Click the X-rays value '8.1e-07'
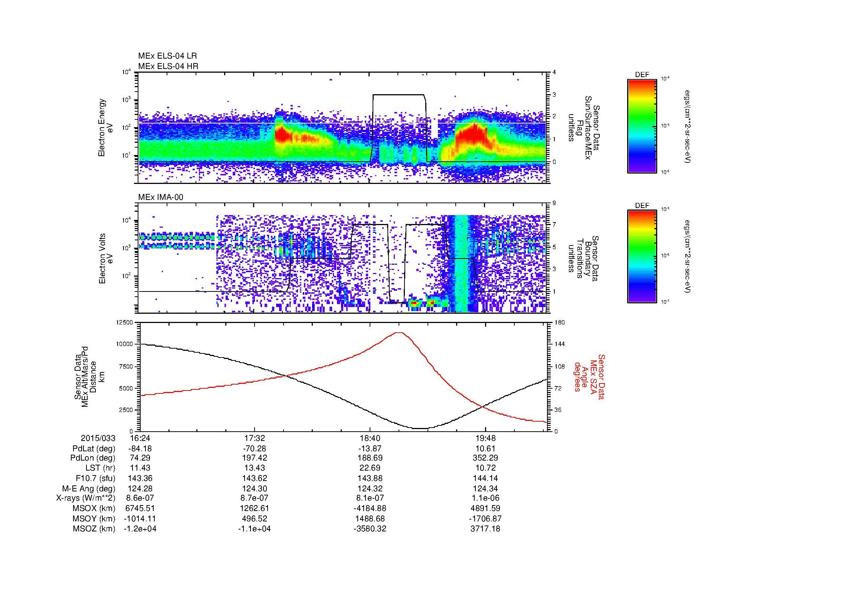Image resolution: width=868 pixels, height=613 pixels. [x=370, y=498]
